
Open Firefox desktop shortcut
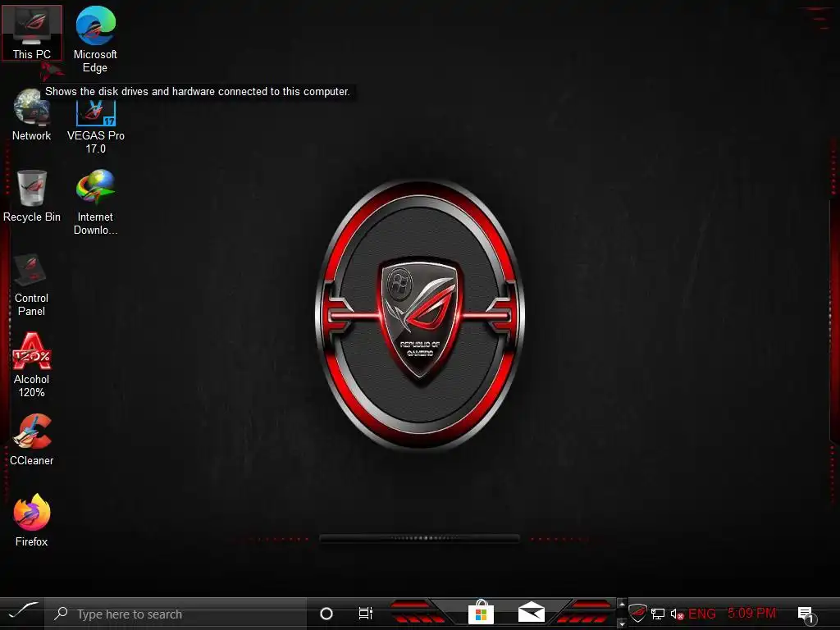tap(32, 520)
